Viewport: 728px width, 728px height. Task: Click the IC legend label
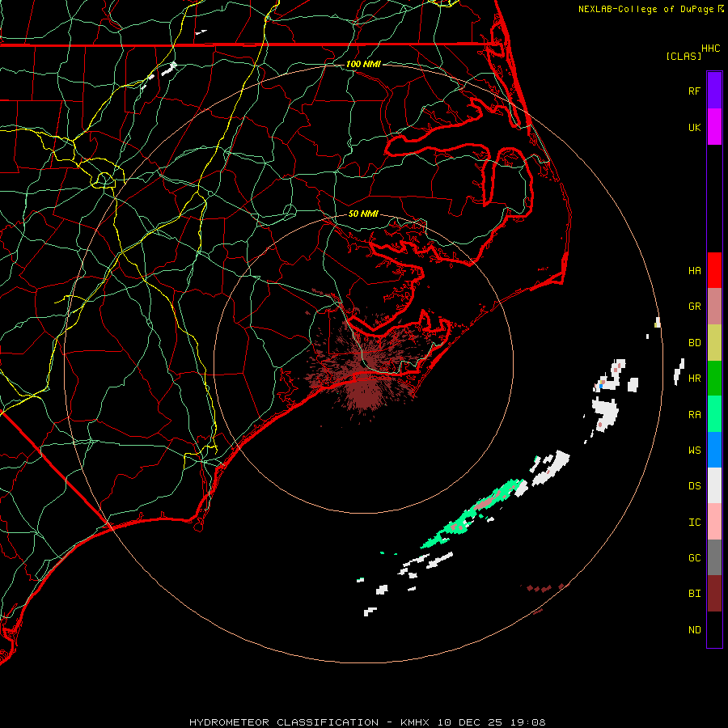pyautogui.click(x=694, y=523)
